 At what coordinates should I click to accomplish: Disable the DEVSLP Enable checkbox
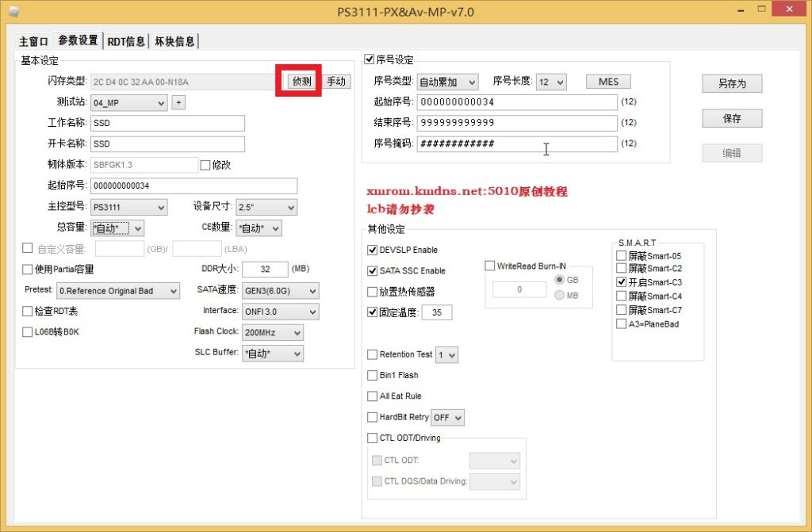pyautogui.click(x=373, y=250)
